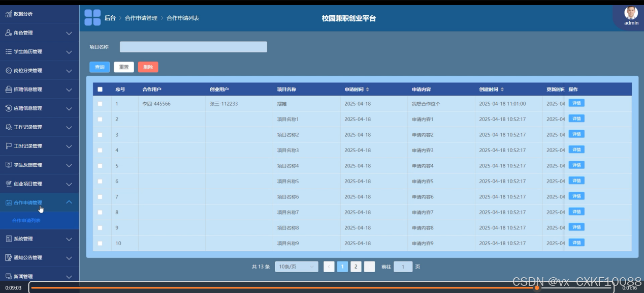This screenshot has height=293, width=644.
Task: Click the 角色管理 user icon
Action: tap(9, 33)
